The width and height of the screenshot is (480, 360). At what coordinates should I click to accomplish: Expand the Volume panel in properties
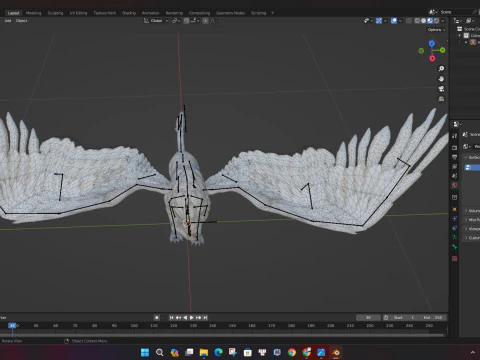472,211
